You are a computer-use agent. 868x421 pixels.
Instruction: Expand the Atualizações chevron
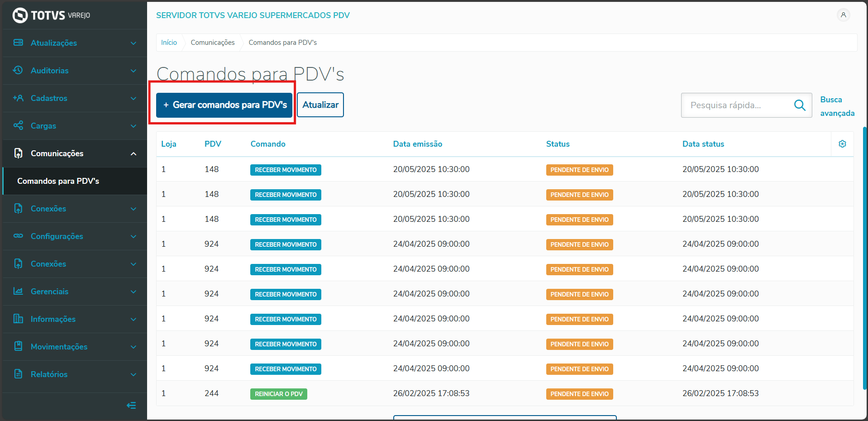click(x=134, y=43)
